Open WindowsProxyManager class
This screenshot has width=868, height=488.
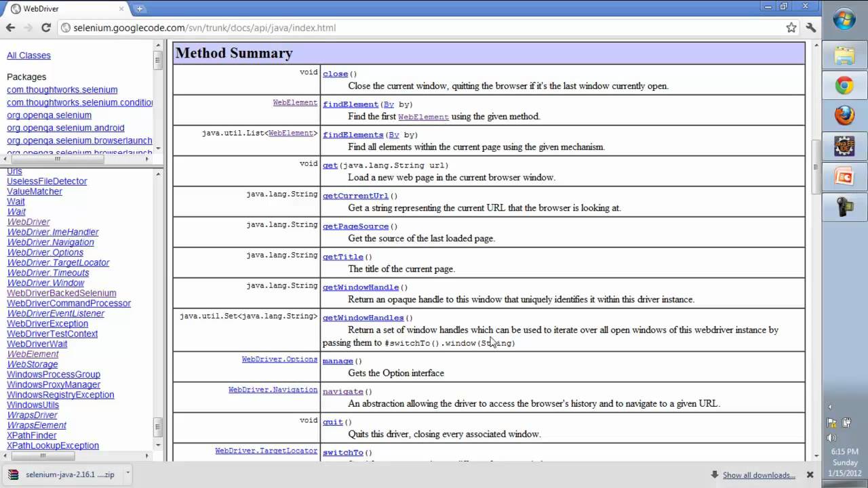tap(54, 384)
